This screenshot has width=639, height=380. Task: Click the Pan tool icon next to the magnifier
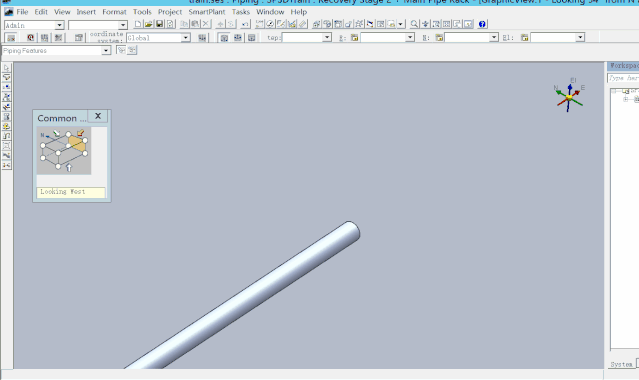[x=425, y=24]
